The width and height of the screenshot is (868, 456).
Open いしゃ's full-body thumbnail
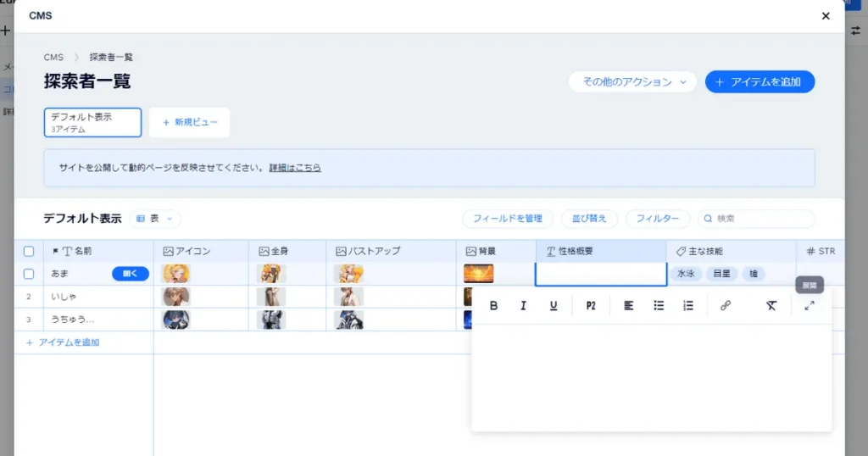coord(271,297)
